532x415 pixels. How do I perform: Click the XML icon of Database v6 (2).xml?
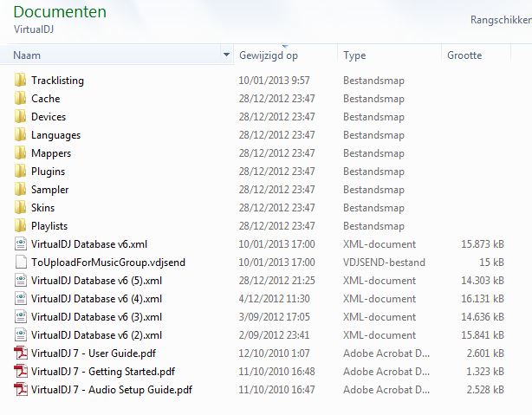point(21,335)
